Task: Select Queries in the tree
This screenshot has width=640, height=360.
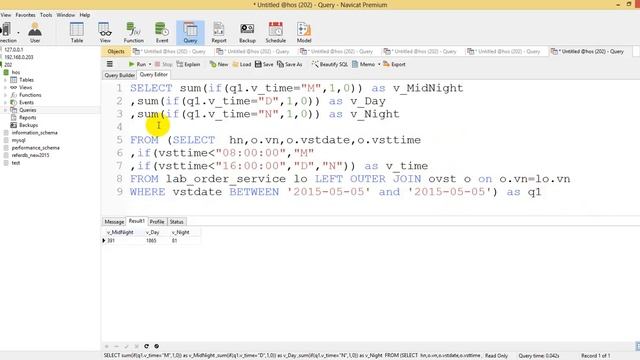Action: point(27,110)
